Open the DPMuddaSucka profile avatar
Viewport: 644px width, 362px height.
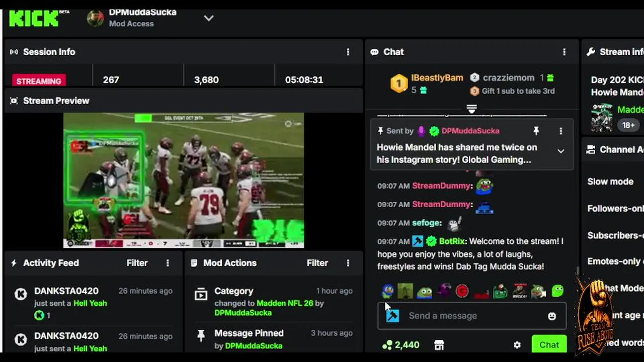point(96,18)
